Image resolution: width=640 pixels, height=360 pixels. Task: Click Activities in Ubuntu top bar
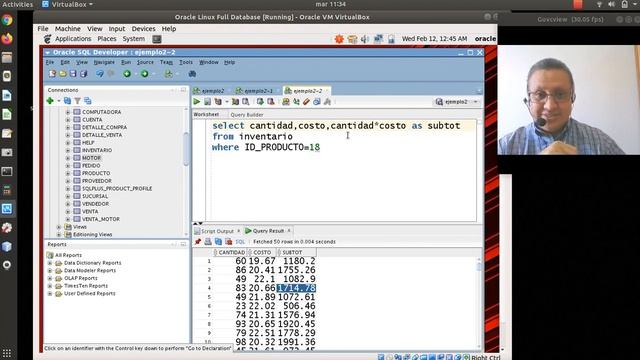17,4
